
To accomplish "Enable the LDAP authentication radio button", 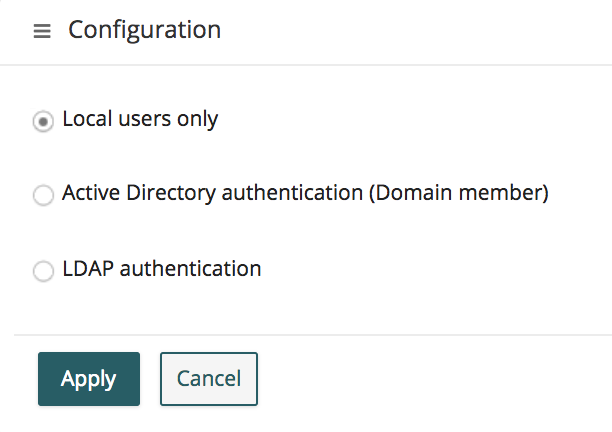I will tap(43, 271).
